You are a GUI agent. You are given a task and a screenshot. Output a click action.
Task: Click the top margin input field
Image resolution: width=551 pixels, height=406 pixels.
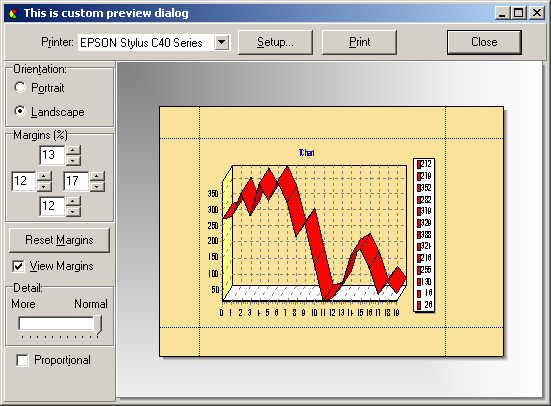point(52,155)
